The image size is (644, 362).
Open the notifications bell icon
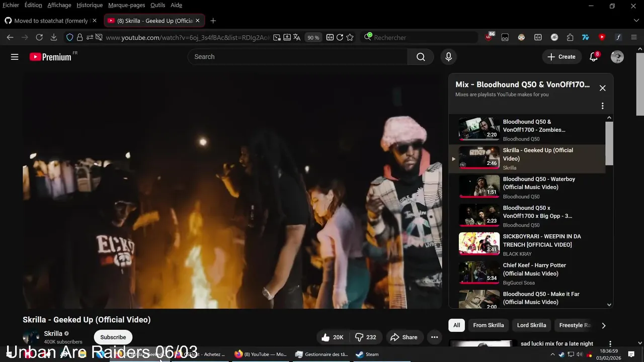(x=594, y=57)
